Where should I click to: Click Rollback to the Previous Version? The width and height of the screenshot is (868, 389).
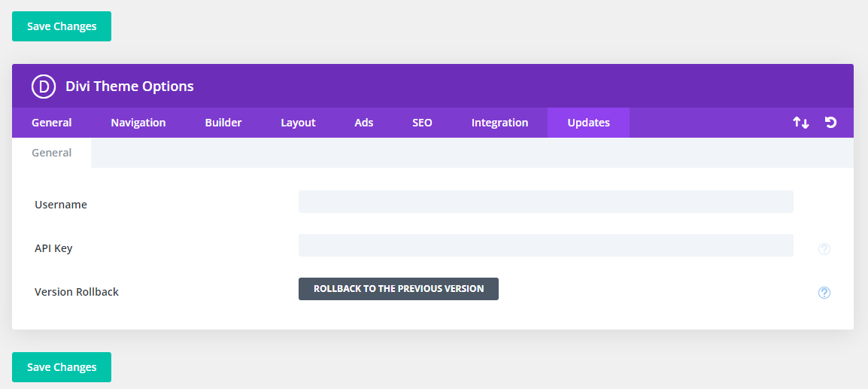tap(399, 289)
